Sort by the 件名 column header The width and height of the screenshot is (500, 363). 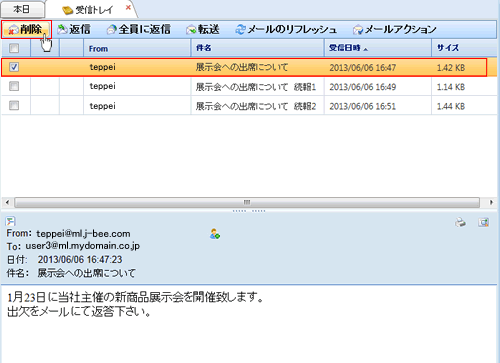pos(258,48)
